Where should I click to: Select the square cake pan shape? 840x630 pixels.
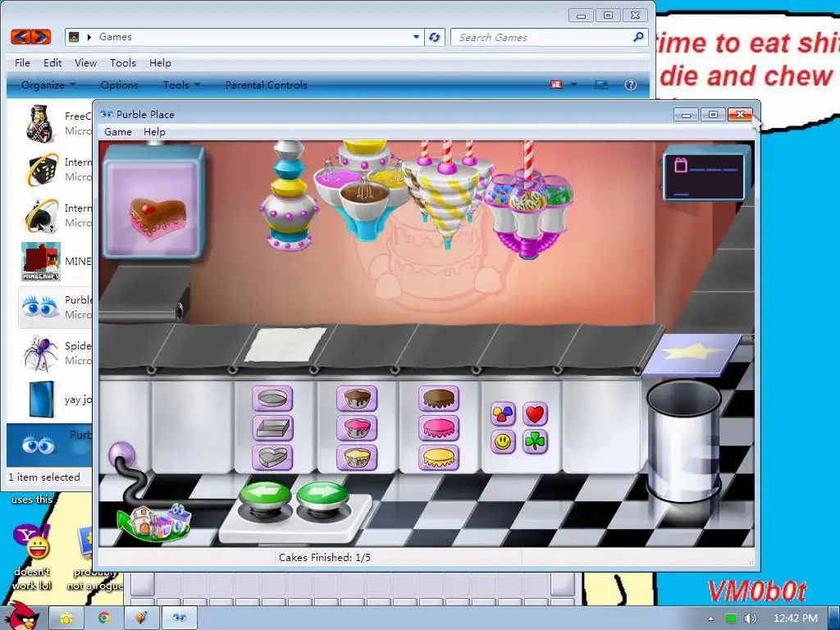pos(272,428)
